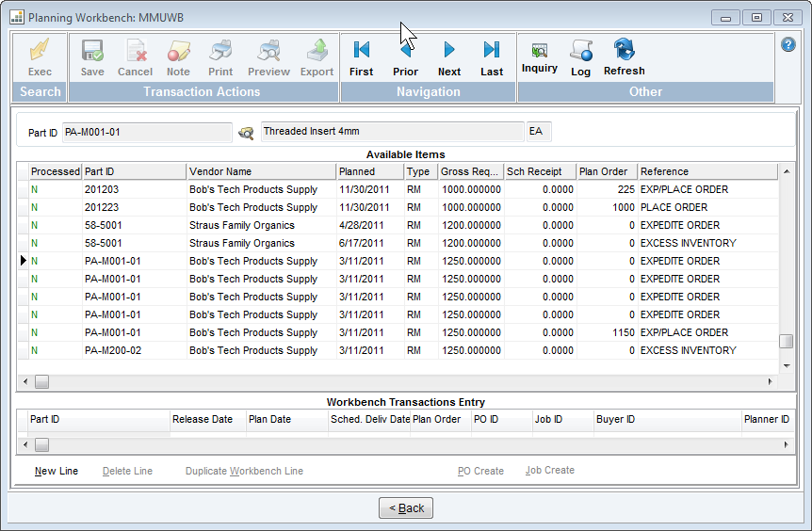The height and width of the screenshot is (531, 812).
Task: Click PA-M200-02 part cell
Action: click(134, 350)
